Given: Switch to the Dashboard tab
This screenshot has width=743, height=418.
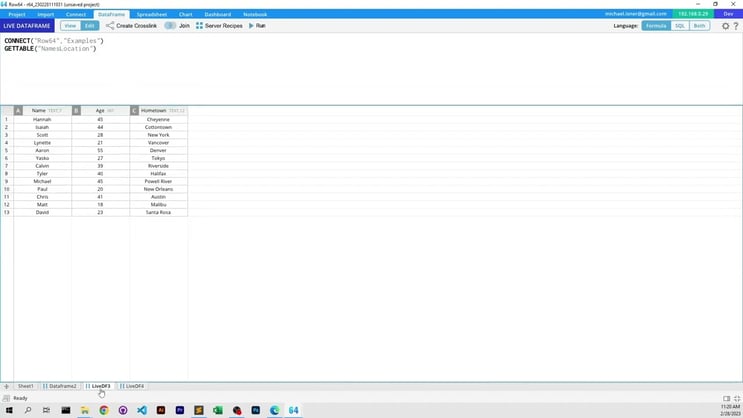Looking at the screenshot, I should [217, 14].
